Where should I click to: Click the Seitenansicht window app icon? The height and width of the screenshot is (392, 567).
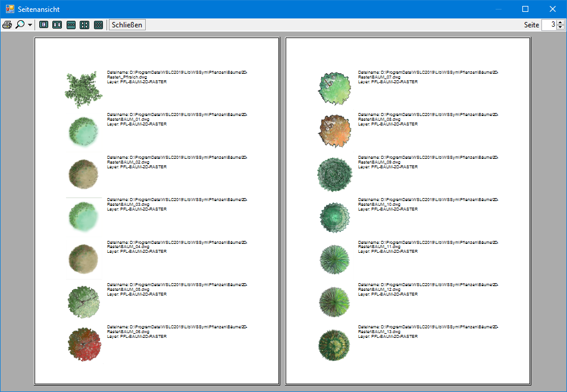10,9
